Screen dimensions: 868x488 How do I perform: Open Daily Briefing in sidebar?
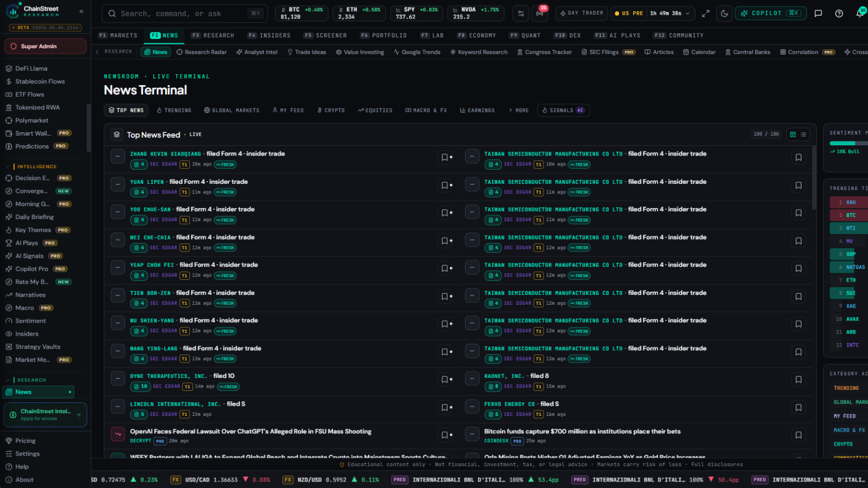[x=34, y=217]
